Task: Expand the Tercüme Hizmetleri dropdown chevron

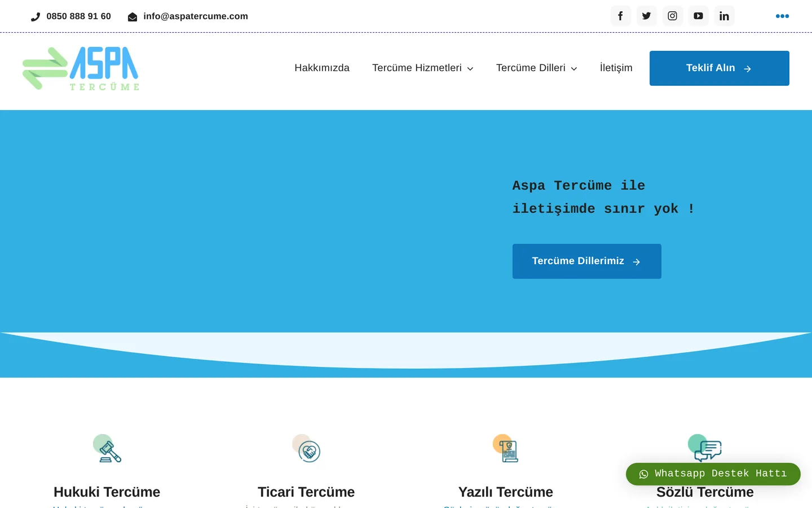Action: [x=470, y=69]
